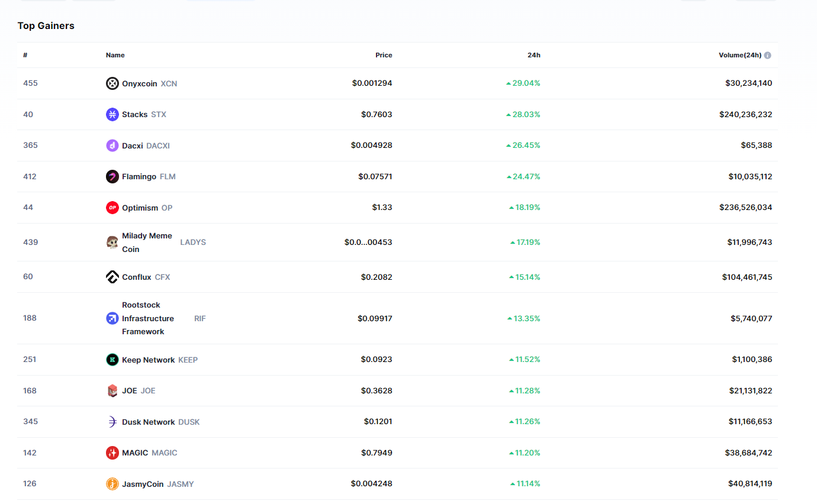Click the Milady Meme Coin avatar icon

point(112,243)
